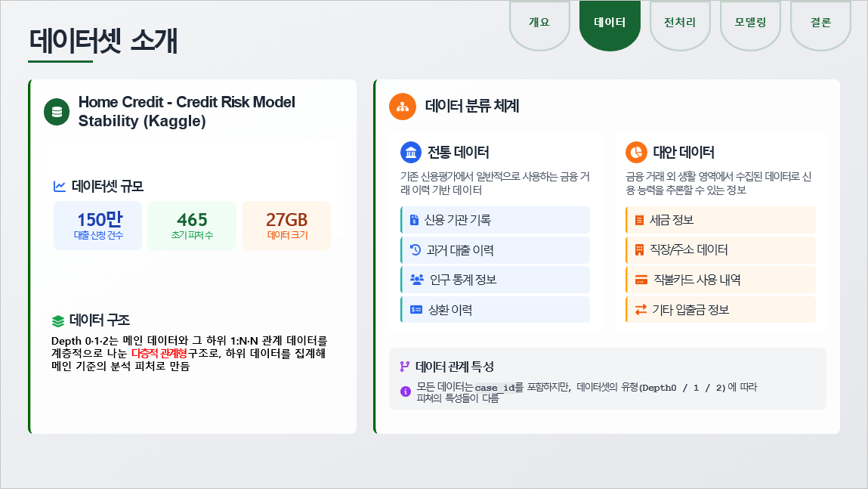
Task: Select the 신용 기관 기록 item
Action: tap(495, 220)
